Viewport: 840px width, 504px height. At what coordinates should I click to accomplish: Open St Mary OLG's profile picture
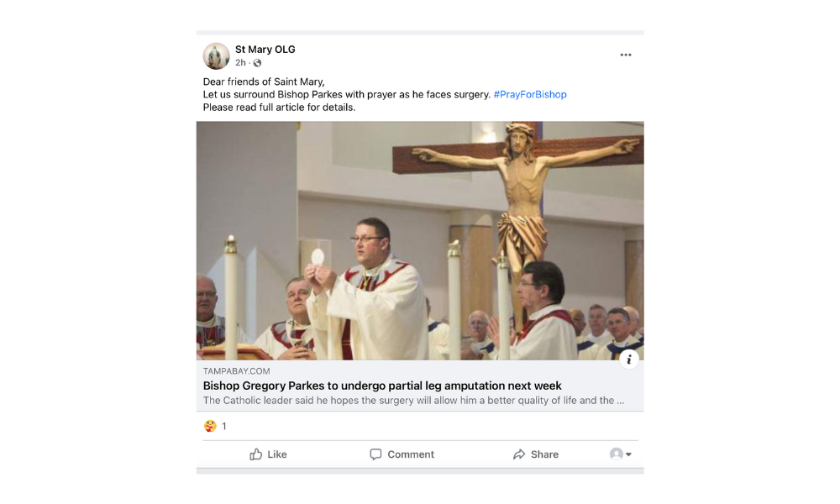[216, 55]
